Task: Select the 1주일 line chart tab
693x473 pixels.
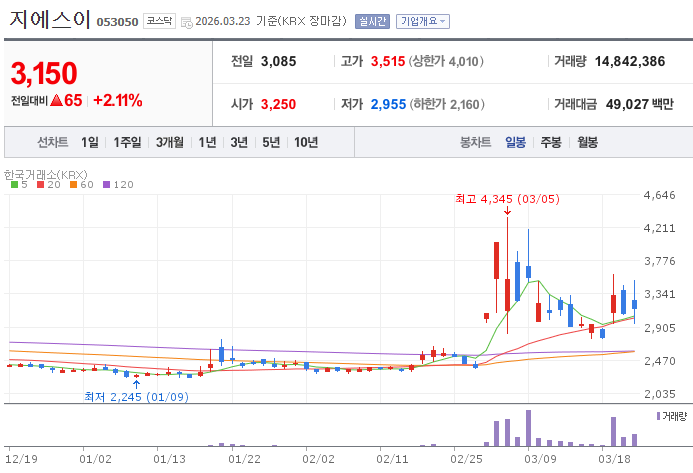Action: (x=127, y=142)
